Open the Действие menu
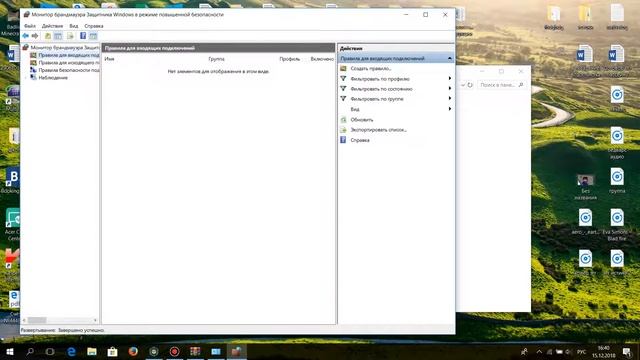The height and width of the screenshot is (360, 640). point(52,26)
